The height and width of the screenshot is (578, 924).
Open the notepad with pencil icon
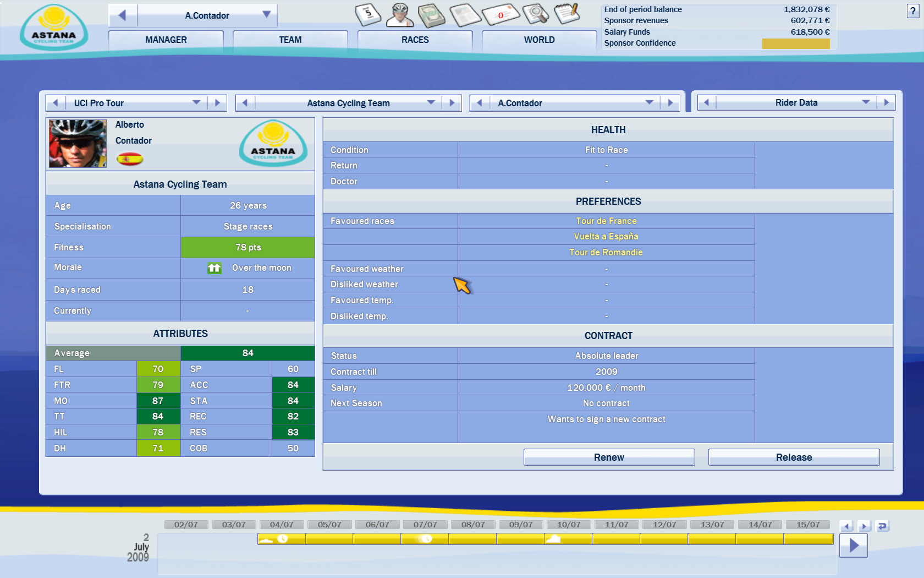tap(566, 13)
